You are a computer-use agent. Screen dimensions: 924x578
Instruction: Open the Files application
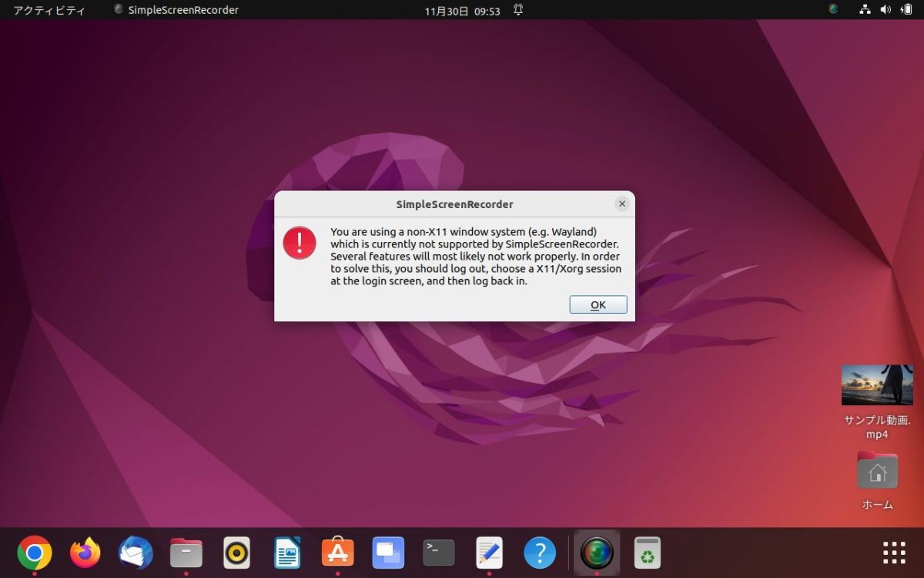click(x=186, y=552)
